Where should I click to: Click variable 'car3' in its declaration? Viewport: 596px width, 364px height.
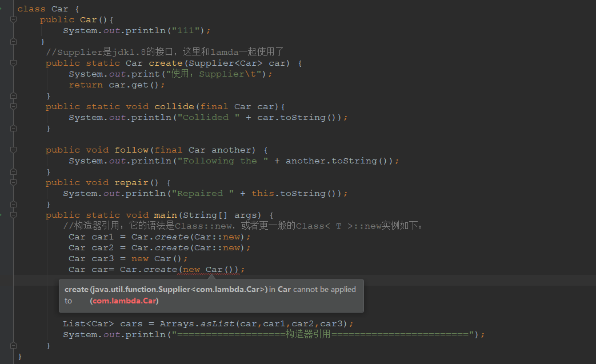click(x=103, y=259)
